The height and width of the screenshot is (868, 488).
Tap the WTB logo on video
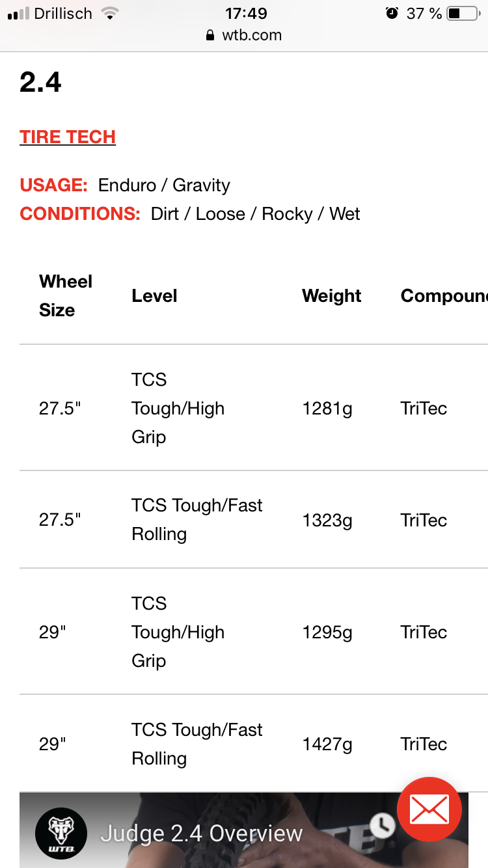click(x=61, y=834)
